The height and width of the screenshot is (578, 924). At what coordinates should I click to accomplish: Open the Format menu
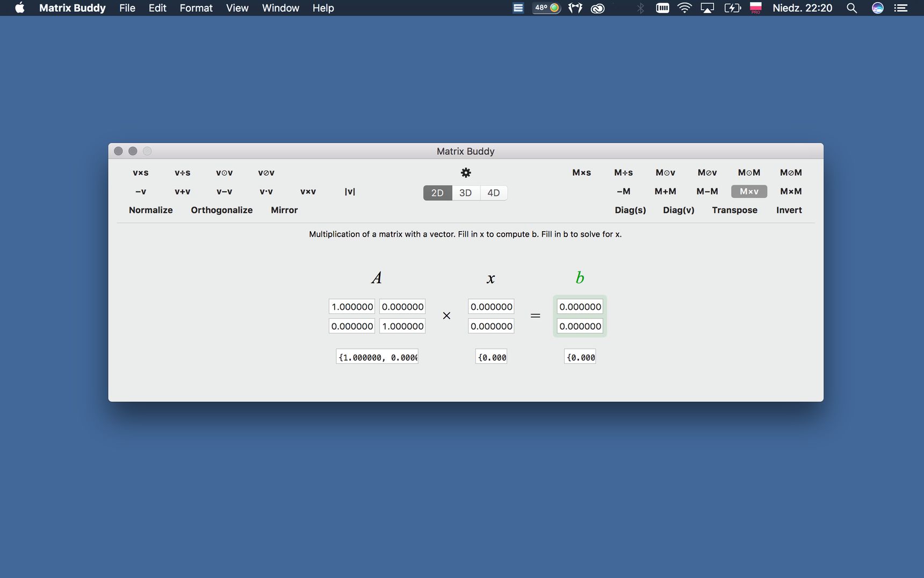pos(196,8)
